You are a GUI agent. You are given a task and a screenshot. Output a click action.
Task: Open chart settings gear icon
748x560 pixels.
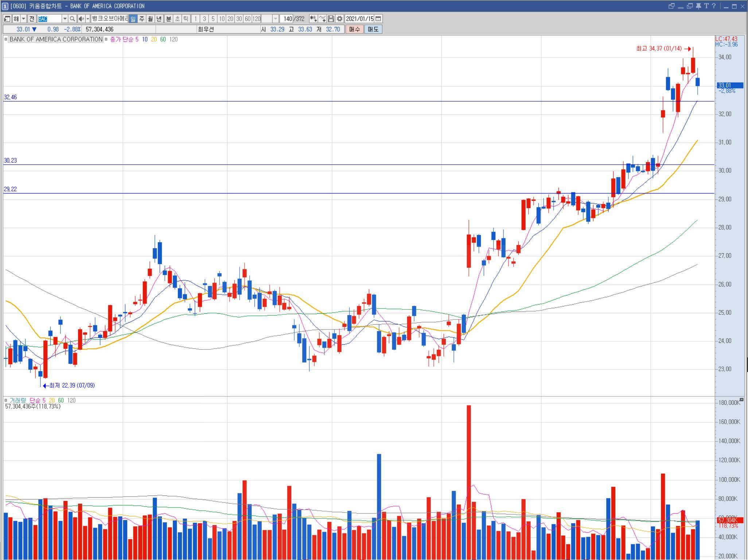tap(340, 19)
